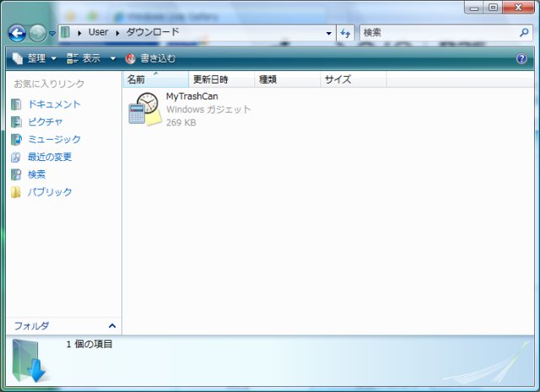Viewport: 540px width, 392px height.
Task: Go back with the Back arrow button
Action: tap(17, 34)
